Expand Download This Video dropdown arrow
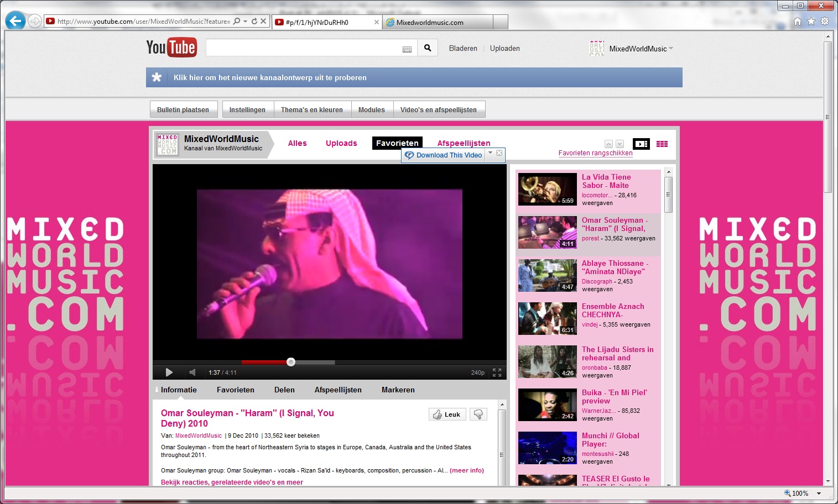The image size is (838, 504). pos(490,153)
